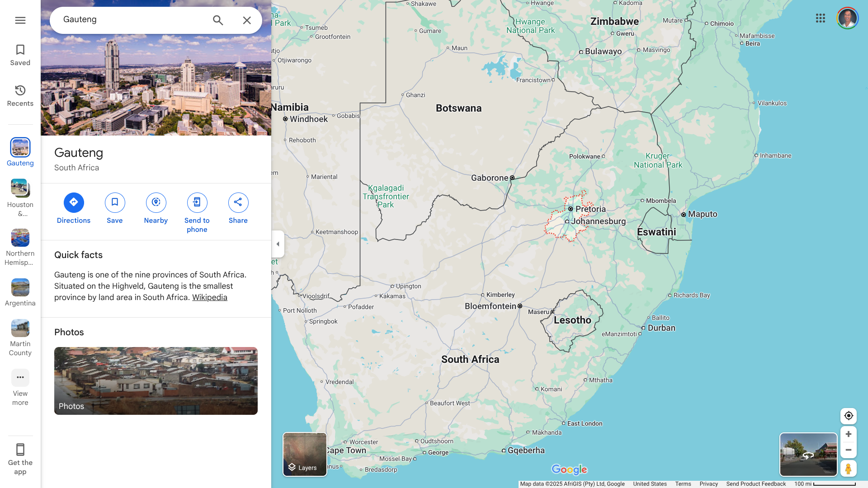Save Gauteng to a list
Image resolution: width=868 pixels, height=488 pixels.
click(115, 203)
